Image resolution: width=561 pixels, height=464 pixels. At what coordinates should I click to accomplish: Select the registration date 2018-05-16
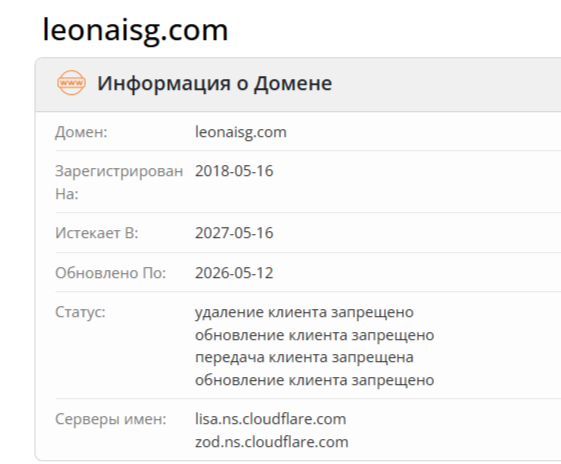(x=234, y=171)
